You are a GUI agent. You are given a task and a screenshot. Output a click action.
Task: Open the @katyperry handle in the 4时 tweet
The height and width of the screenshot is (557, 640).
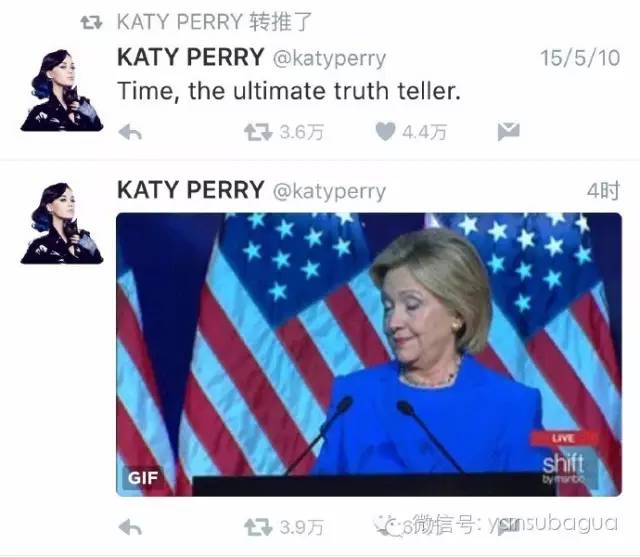329,191
